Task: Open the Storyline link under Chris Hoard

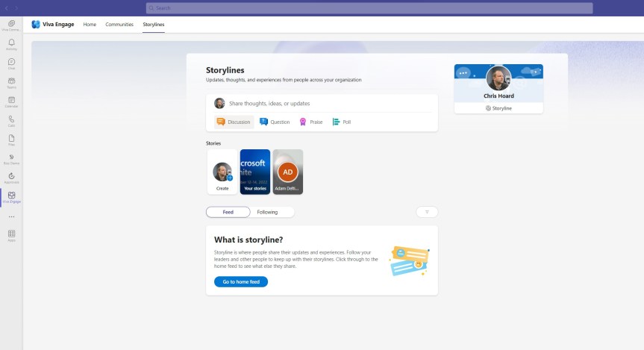Action: pos(498,108)
